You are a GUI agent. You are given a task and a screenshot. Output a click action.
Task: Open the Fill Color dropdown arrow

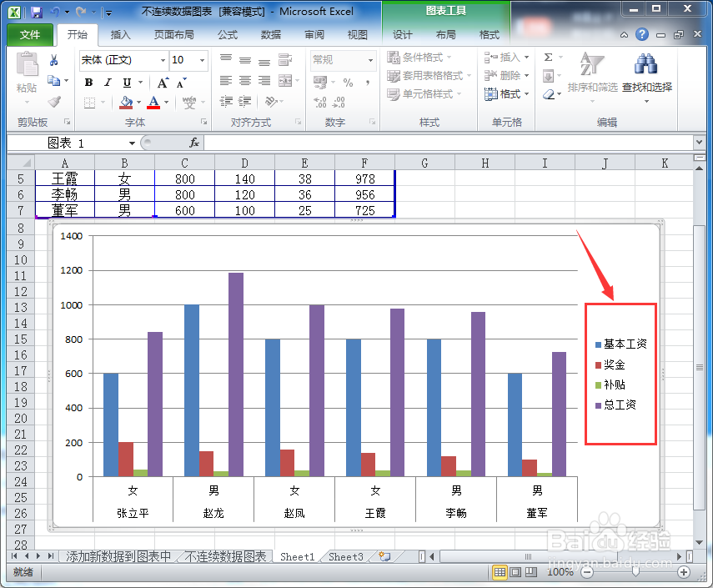coord(138,103)
